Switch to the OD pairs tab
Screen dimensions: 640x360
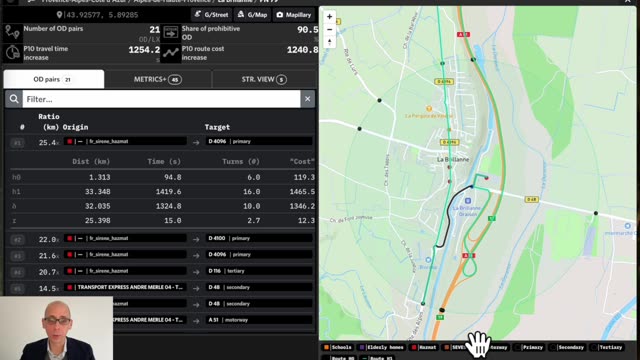pyautogui.click(x=53, y=79)
